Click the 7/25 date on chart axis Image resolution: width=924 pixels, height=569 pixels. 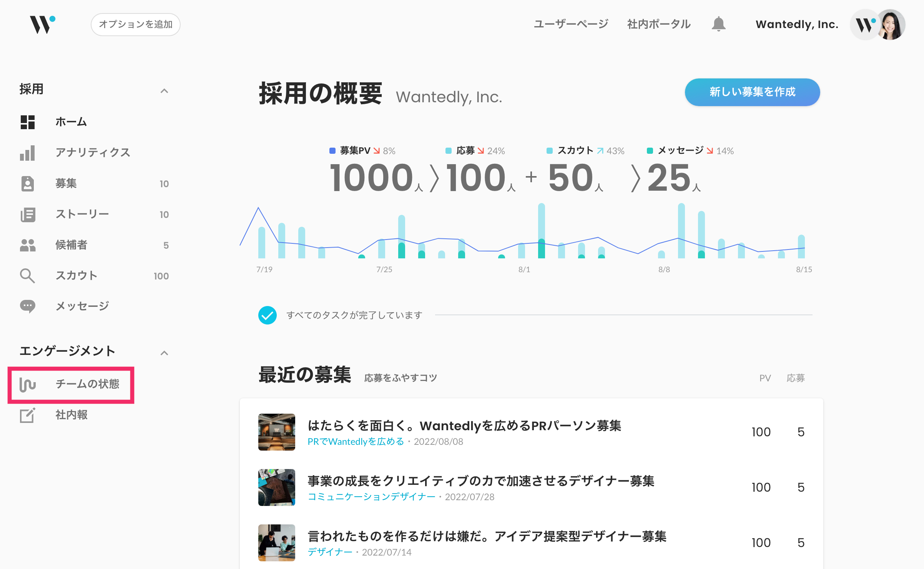point(384,270)
